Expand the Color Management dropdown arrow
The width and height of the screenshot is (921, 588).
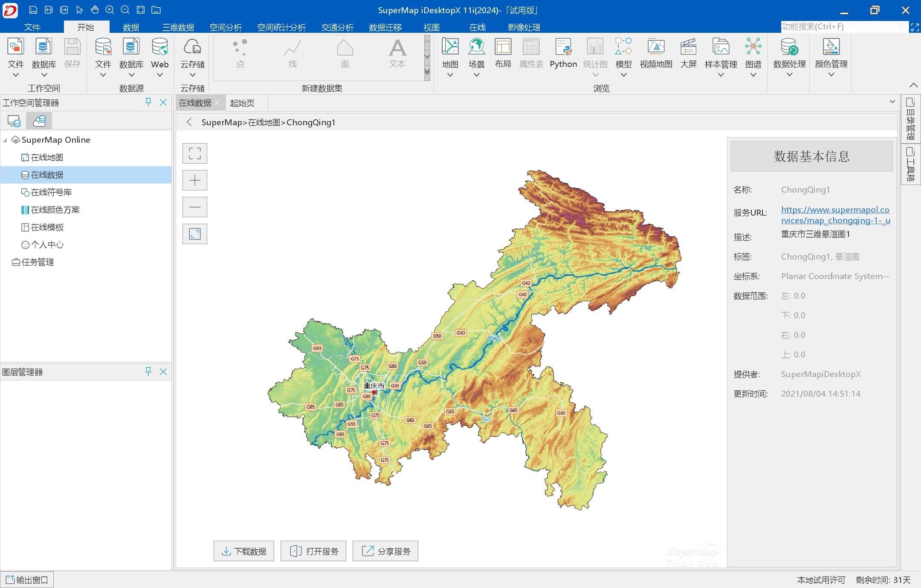(x=831, y=75)
